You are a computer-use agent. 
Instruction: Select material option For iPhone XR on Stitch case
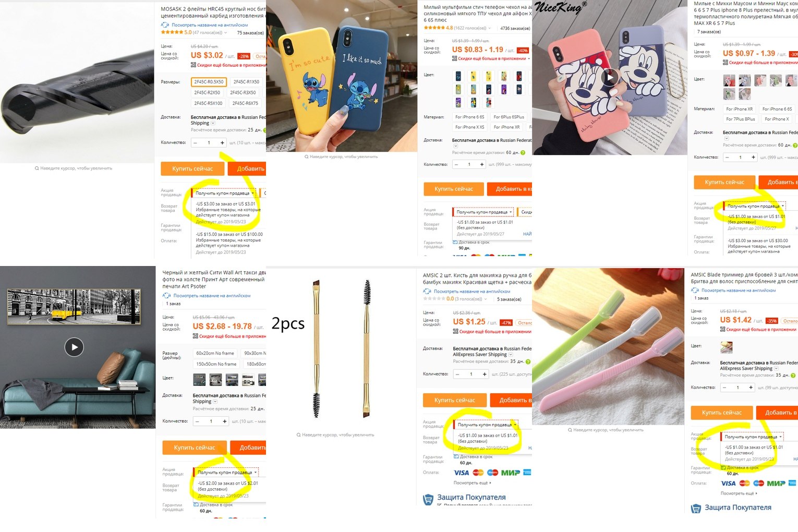tap(506, 127)
